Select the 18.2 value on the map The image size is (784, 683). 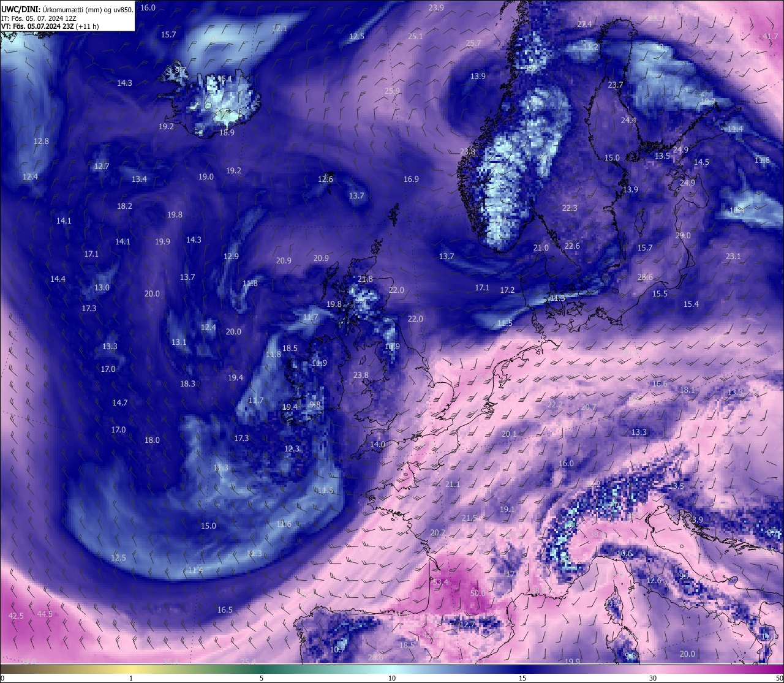[x=124, y=206]
